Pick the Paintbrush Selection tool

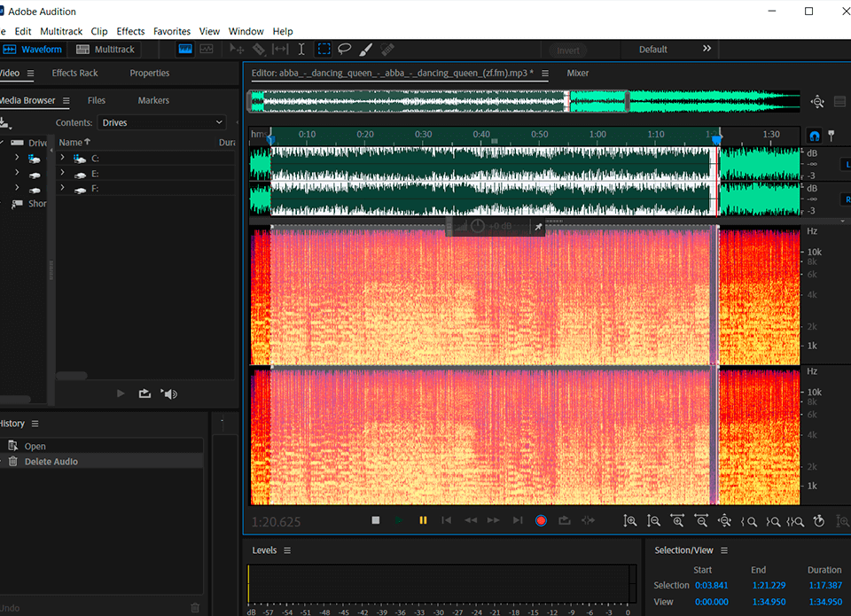[x=366, y=50]
